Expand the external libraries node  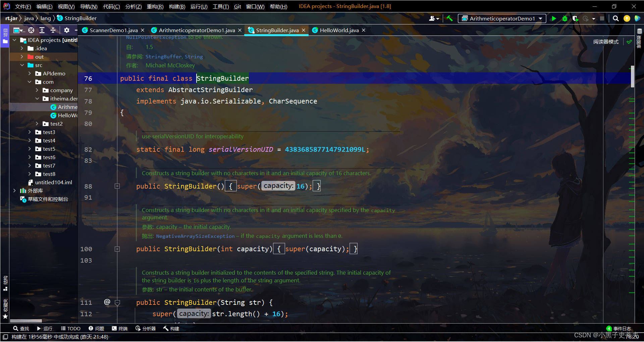point(14,191)
